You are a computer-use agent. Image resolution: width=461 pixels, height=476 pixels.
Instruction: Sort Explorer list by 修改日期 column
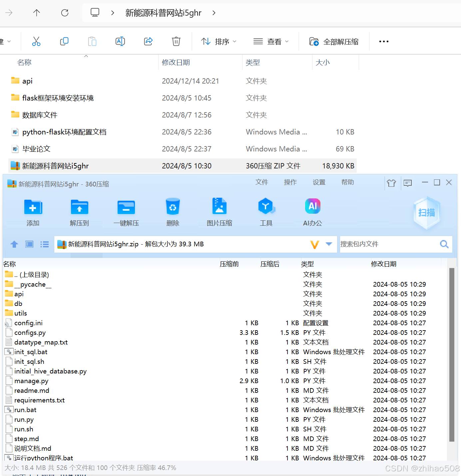pyautogui.click(x=176, y=62)
